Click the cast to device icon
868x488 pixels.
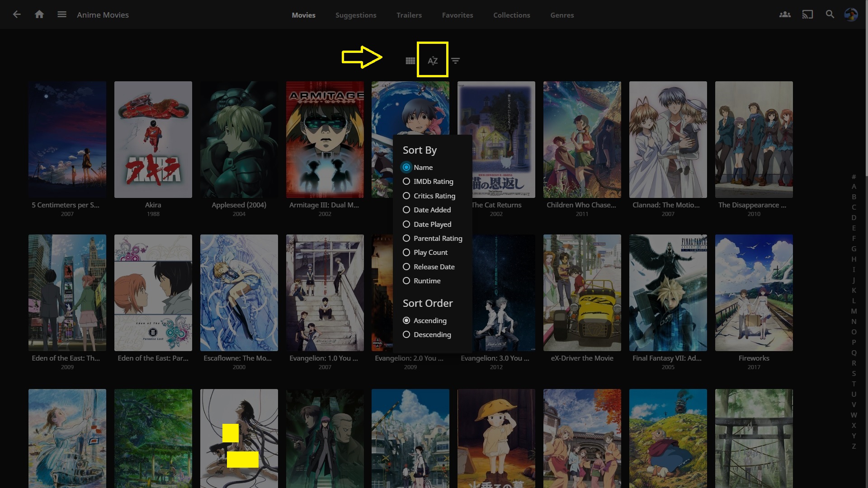(x=807, y=14)
